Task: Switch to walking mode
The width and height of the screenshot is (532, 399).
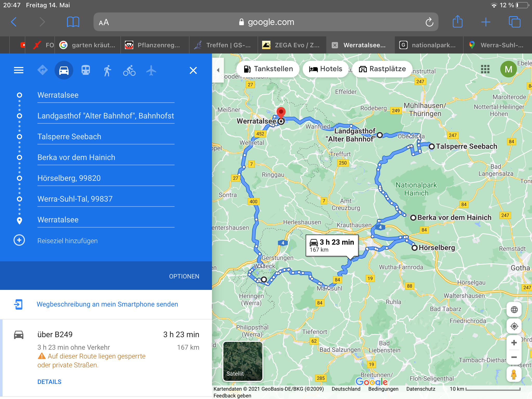Action: [107, 70]
